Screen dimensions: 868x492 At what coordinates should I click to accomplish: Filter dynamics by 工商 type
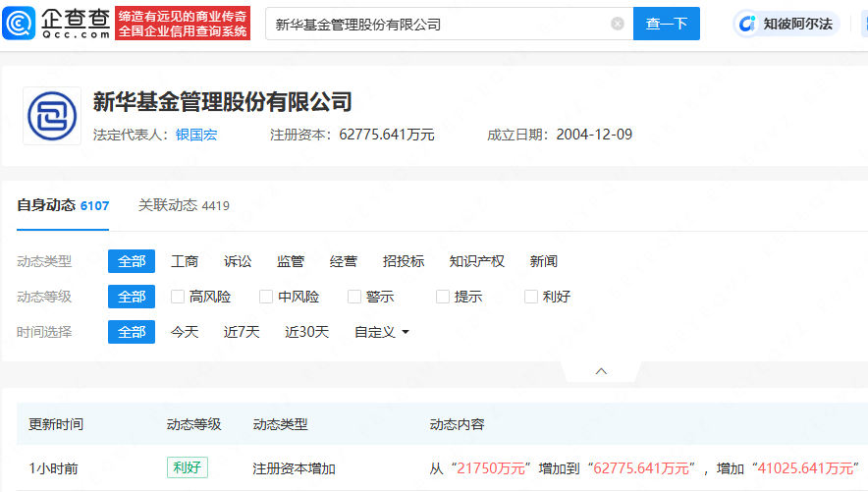point(185,261)
